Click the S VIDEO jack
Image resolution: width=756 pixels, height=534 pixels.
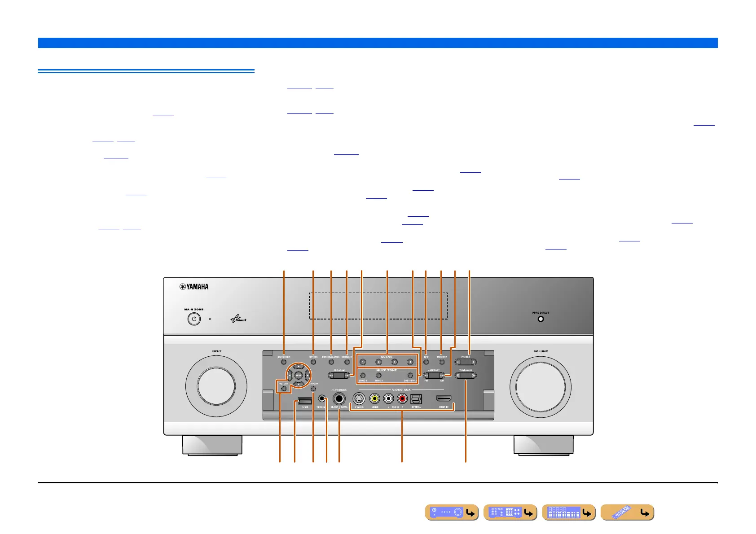pyautogui.click(x=358, y=398)
